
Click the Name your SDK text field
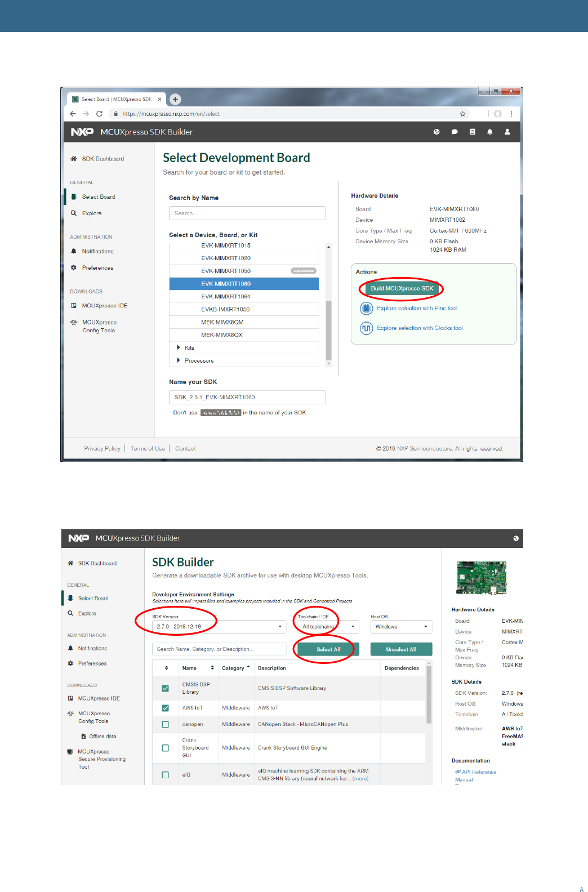pyautogui.click(x=247, y=398)
